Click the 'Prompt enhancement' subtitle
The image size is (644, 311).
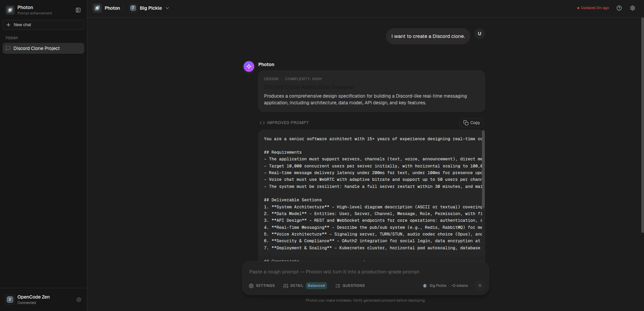point(35,13)
